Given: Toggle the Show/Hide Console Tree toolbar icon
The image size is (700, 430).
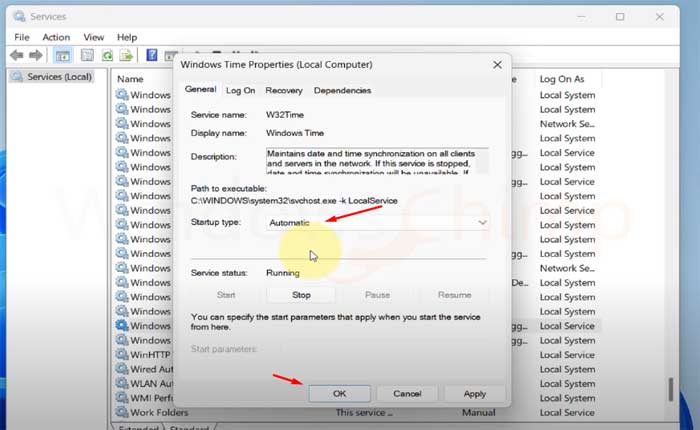Looking at the screenshot, I should point(62,55).
